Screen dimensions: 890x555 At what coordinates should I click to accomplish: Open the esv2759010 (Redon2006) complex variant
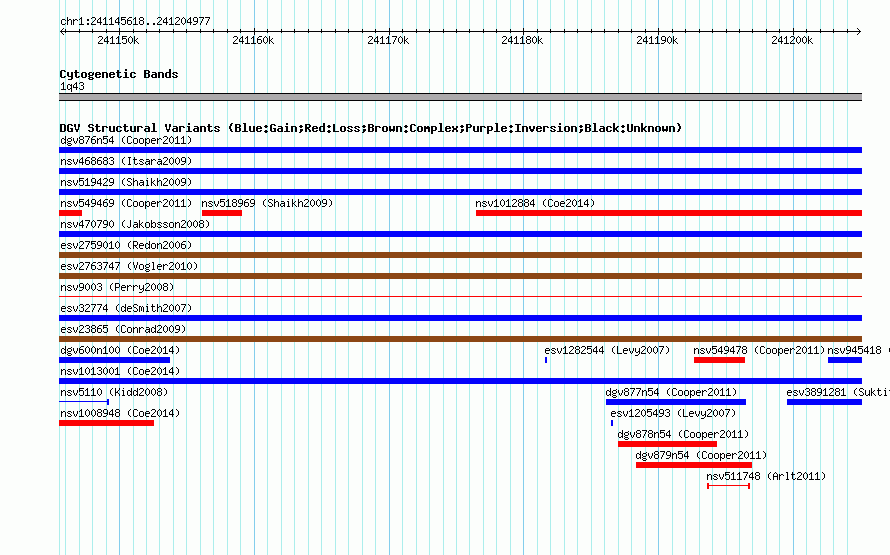(x=460, y=255)
